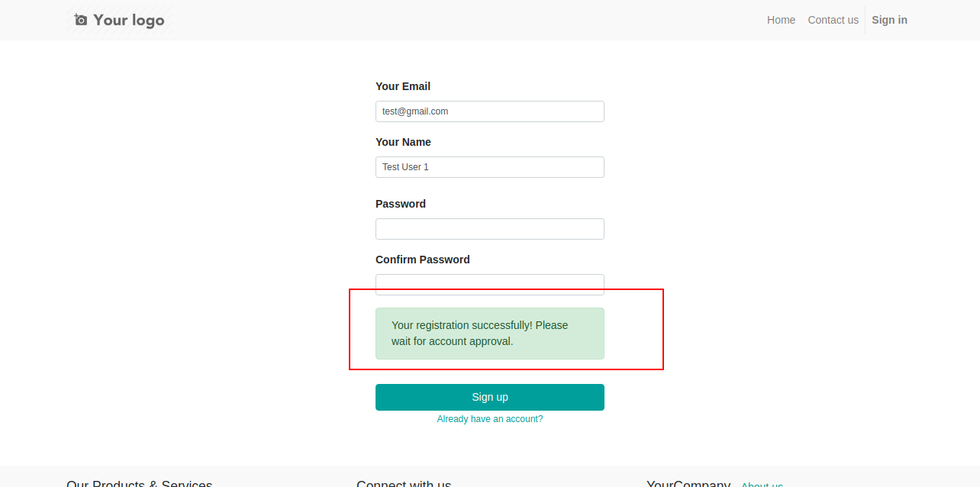Click the "Your Email" field label

[403, 86]
